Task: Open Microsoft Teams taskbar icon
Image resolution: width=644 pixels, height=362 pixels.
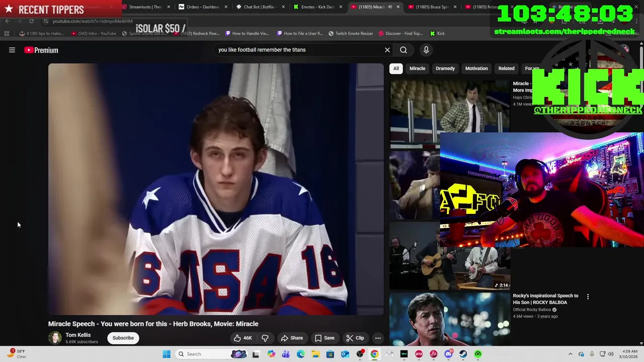Action: (x=286, y=354)
